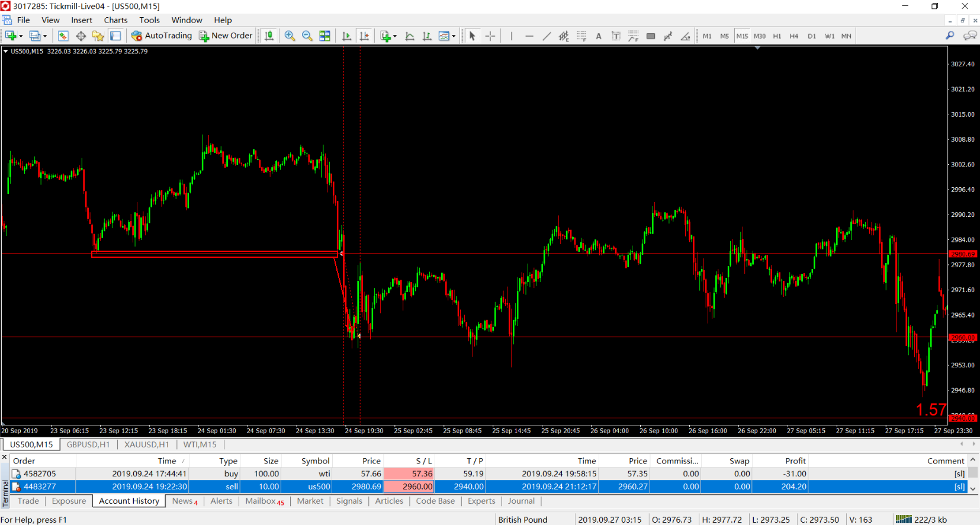Click the account history scrollbar down arrow
Viewport: 980px width, 525px height.
(x=973, y=488)
